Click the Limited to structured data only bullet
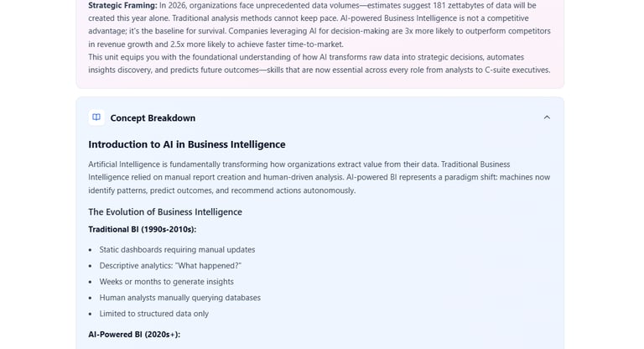Screen dimensions: 644x349 tap(153, 313)
